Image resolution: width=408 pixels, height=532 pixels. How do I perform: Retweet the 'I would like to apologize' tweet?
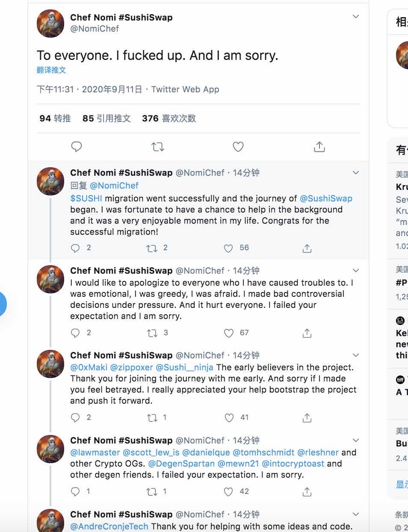coord(152,333)
